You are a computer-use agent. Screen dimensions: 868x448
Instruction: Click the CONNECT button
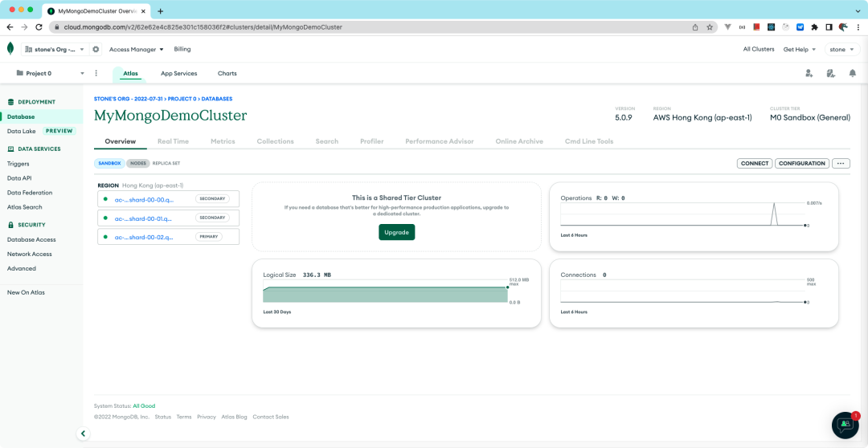click(755, 163)
